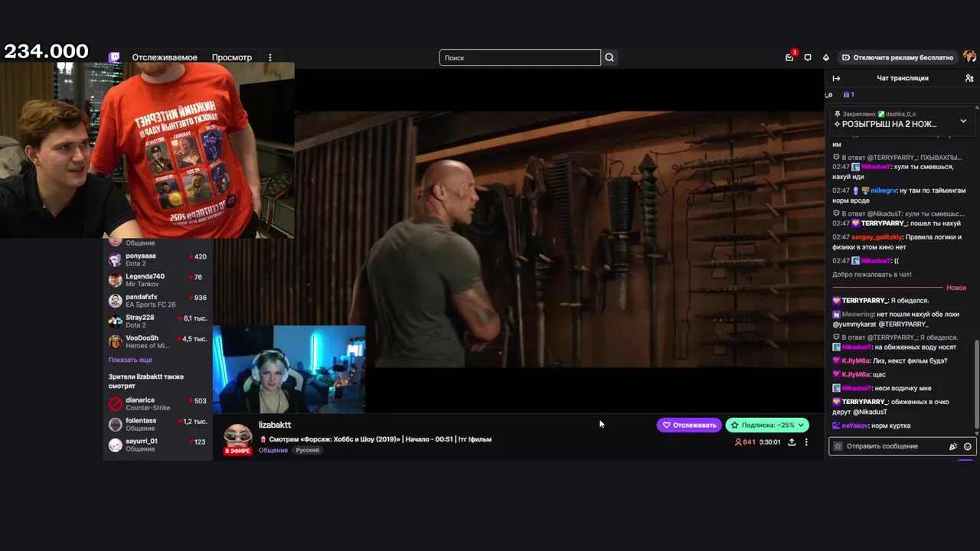Open Stray228 channel in sidebar
This screenshot has width=980, height=551.
(158, 321)
